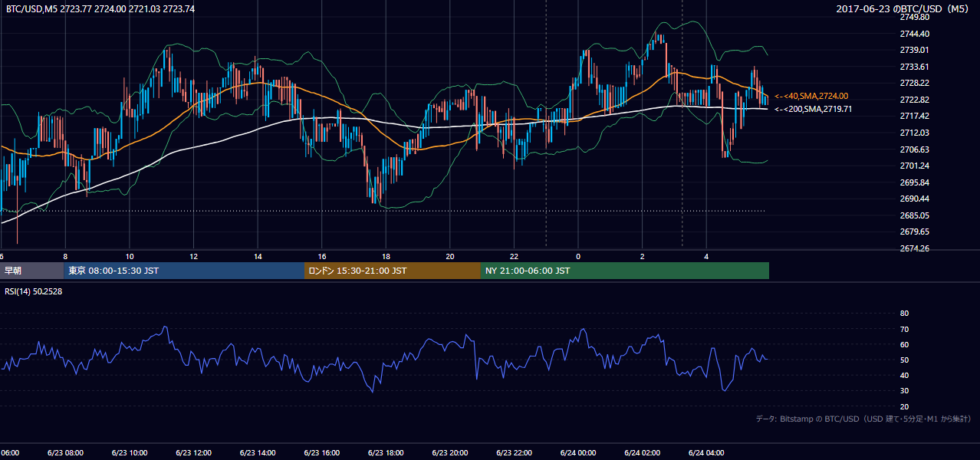
Task: Click hour tick 0 under price chart
Action: [x=578, y=256]
